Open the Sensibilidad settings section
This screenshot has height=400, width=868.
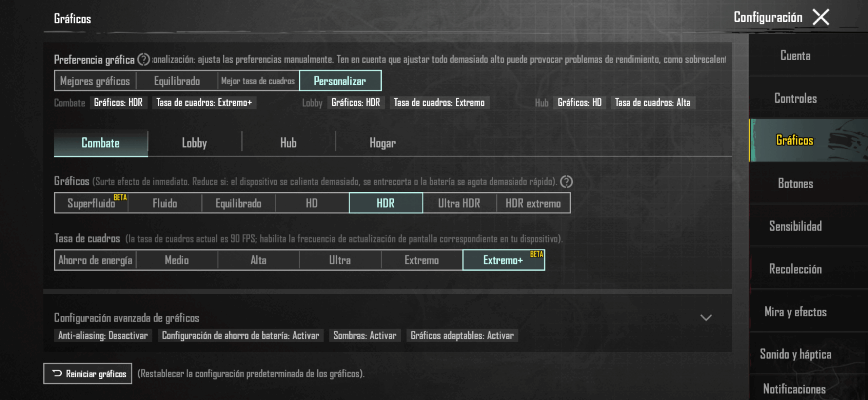pyautogui.click(x=795, y=226)
